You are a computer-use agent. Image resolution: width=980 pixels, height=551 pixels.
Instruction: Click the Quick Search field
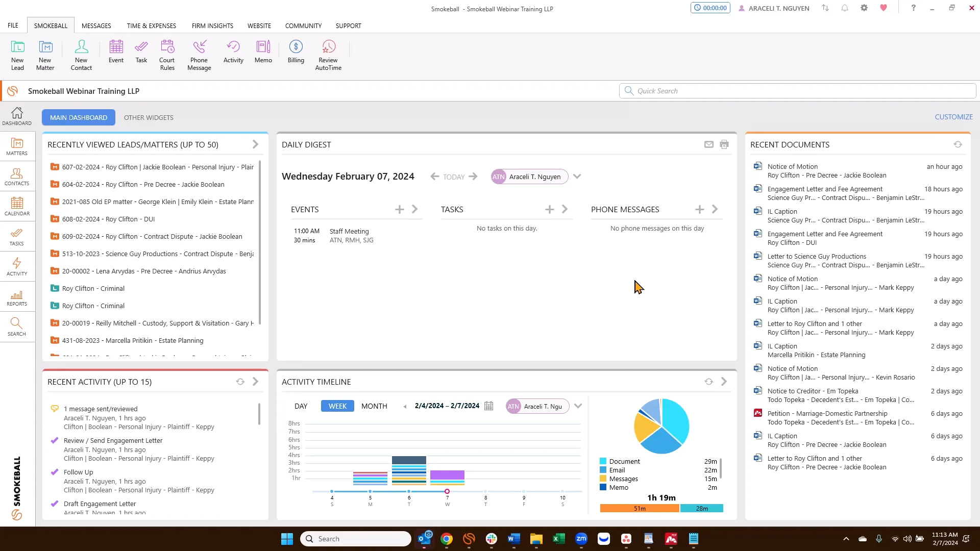[x=797, y=91]
